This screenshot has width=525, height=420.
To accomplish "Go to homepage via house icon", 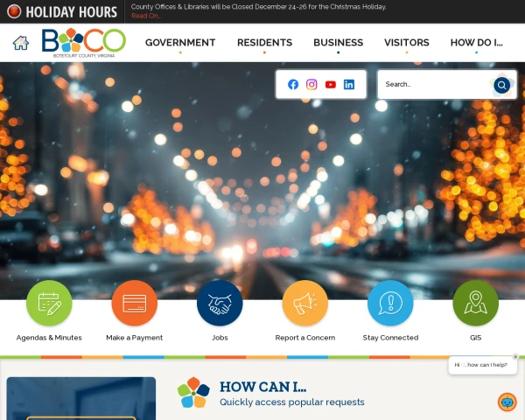I will click(21, 43).
